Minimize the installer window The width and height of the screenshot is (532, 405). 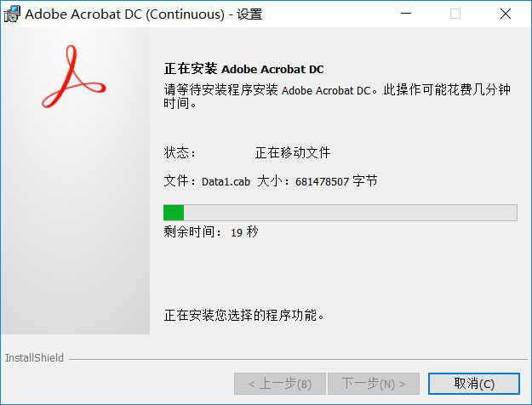click(406, 14)
